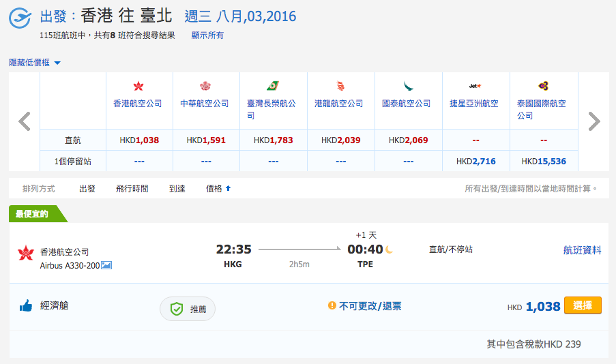Click the 泰國國際航空公司 column header link

(x=542, y=109)
